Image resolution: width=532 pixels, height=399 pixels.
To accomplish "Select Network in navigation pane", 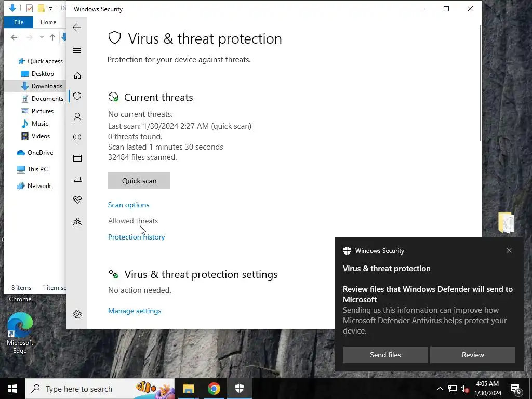I will (34, 186).
